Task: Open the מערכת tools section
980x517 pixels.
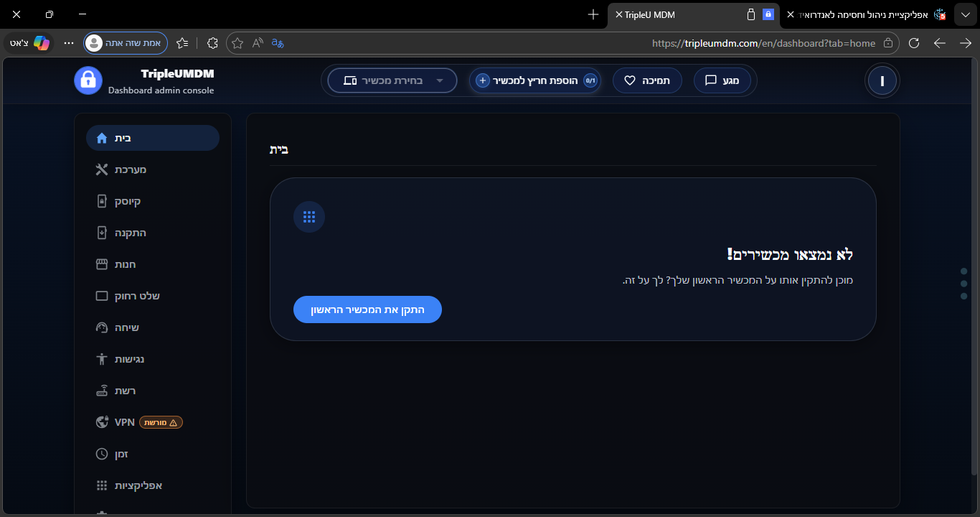Action: click(x=121, y=169)
